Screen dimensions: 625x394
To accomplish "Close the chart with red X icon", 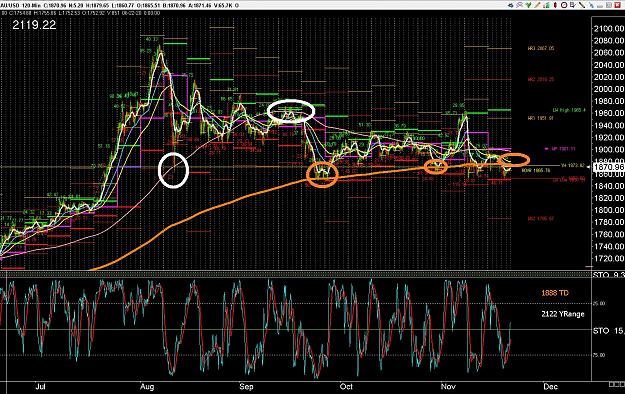I will click(x=617, y=5).
